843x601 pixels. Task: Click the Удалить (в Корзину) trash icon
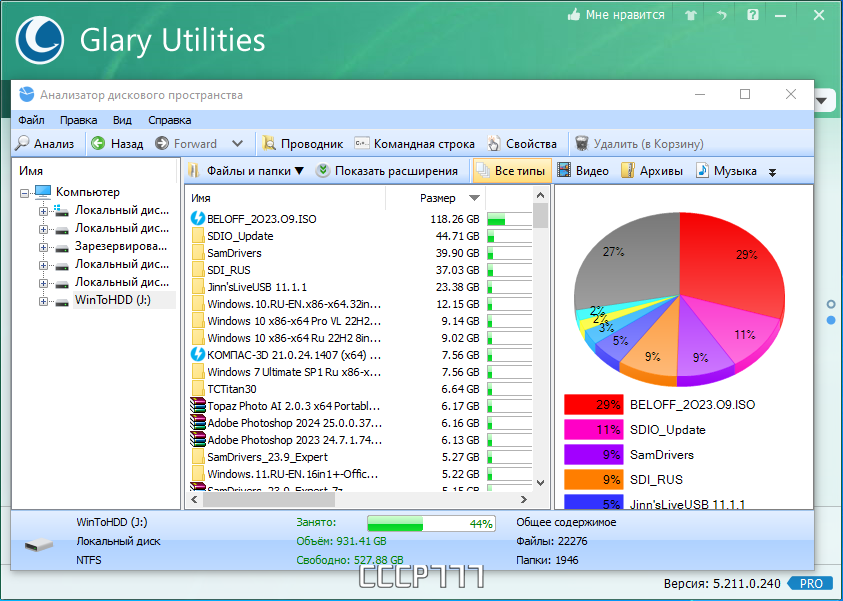pos(581,144)
